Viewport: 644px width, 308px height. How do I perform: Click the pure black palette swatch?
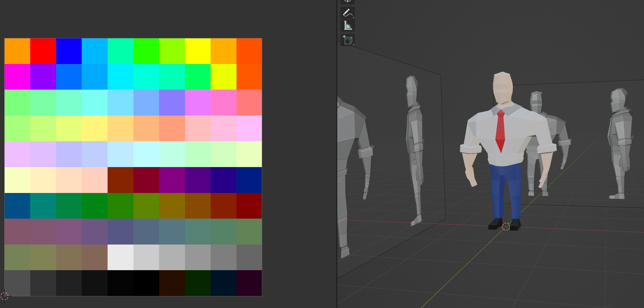click(146, 283)
